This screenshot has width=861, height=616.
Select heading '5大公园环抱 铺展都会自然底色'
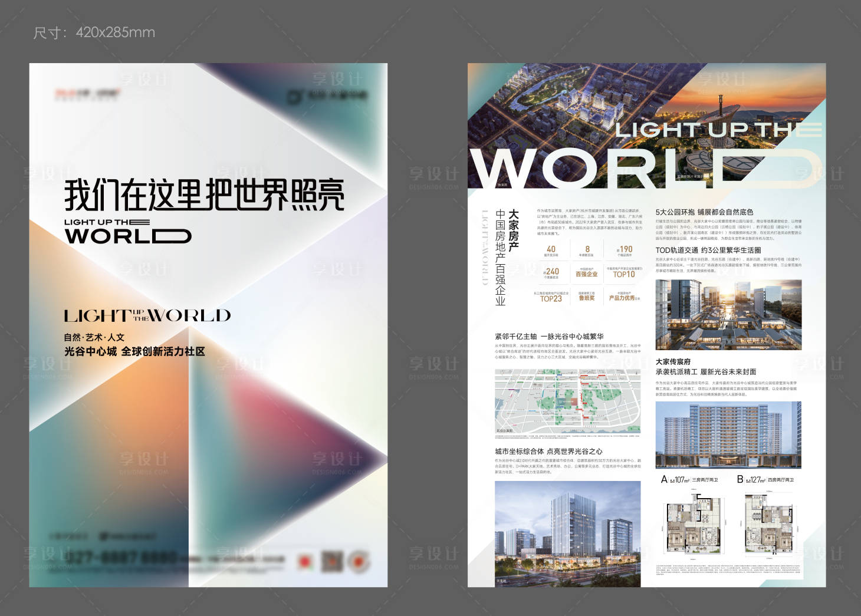click(704, 212)
